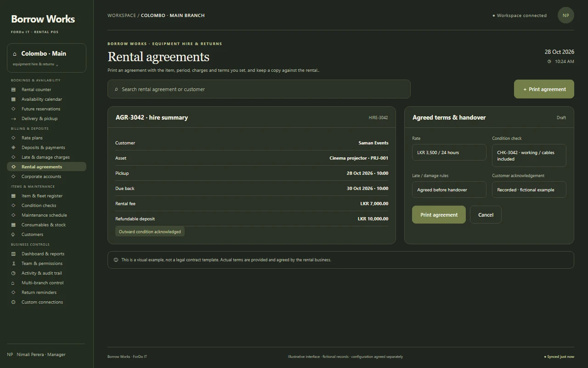Click the Item & fleet register icon
The width and height of the screenshot is (588, 368).
(x=13, y=196)
